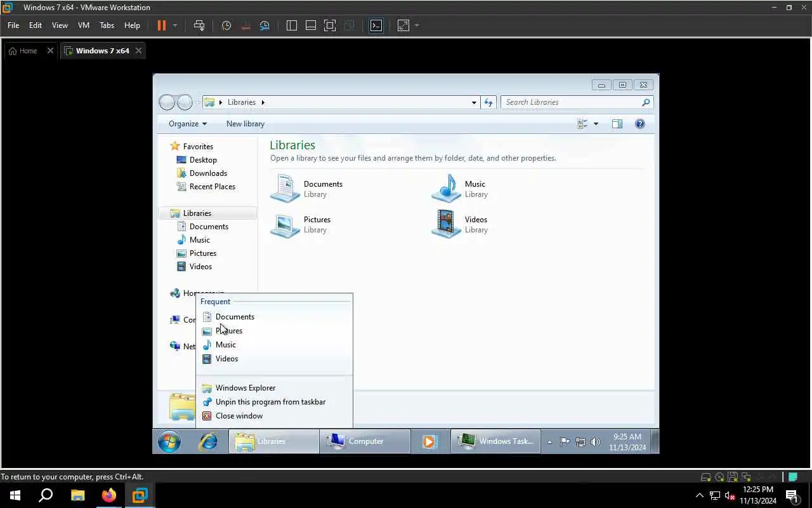Open the snapshot manager

(265, 25)
